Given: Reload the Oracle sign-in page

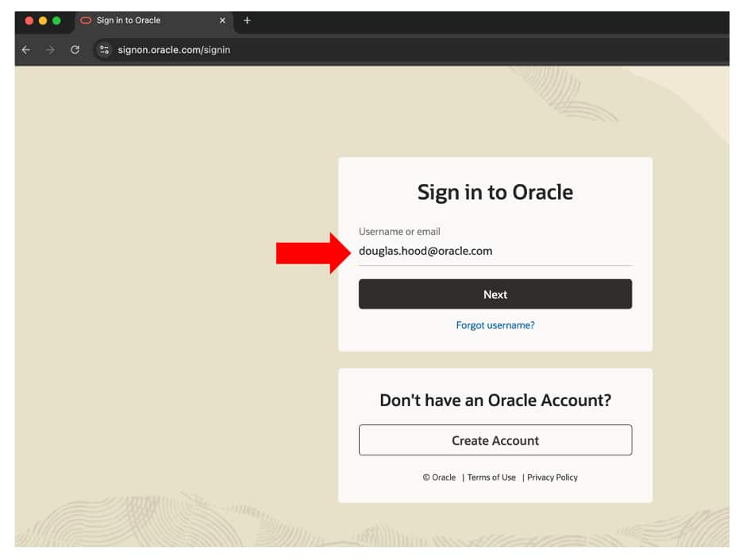Looking at the screenshot, I should [x=75, y=50].
